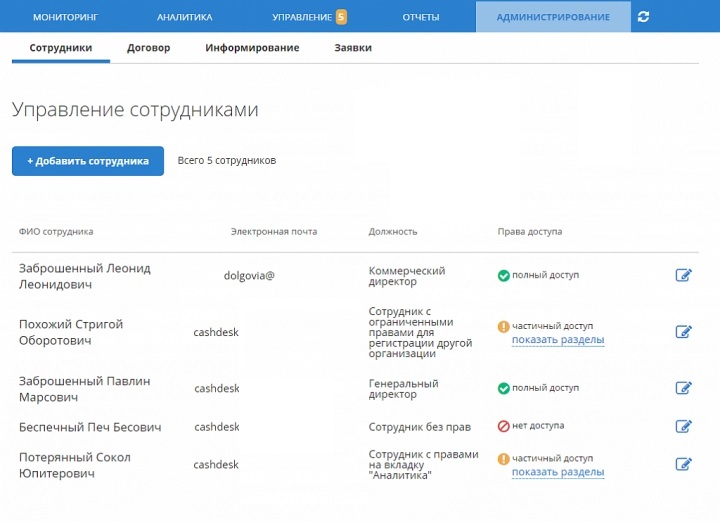Switch to the Сотрудники tab

pyautogui.click(x=61, y=48)
